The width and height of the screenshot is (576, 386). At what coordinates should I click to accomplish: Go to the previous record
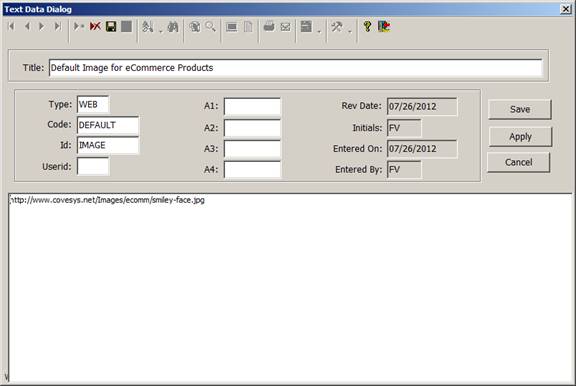pos(27,26)
